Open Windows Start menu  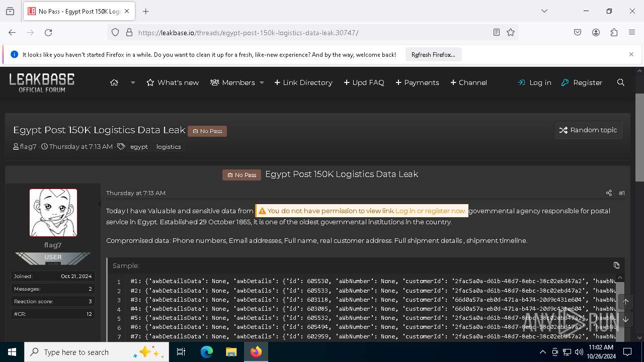point(12,352)
